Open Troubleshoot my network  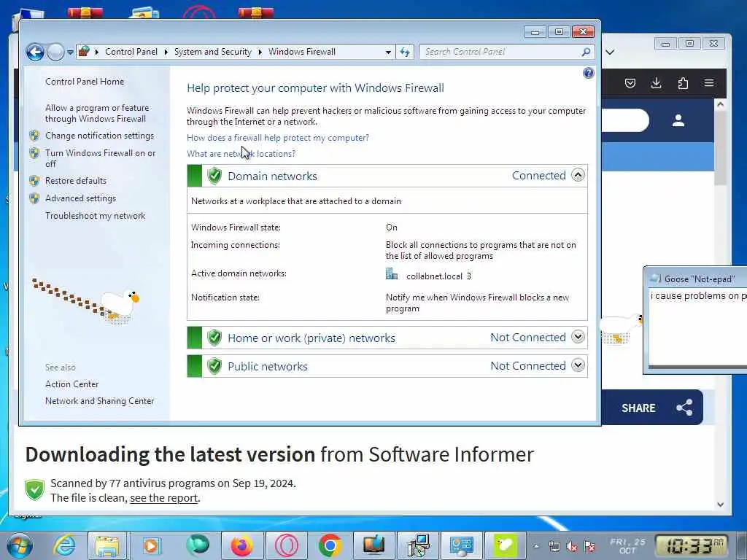point(96,216)
